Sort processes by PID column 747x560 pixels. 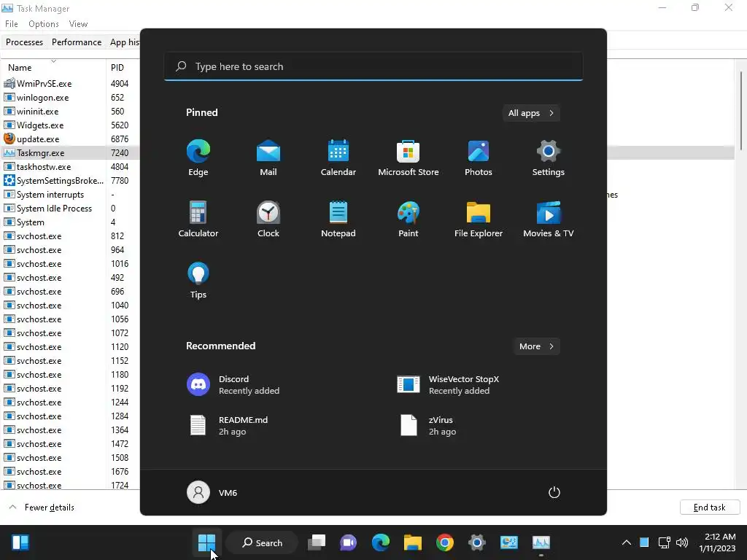click(123, 67)
